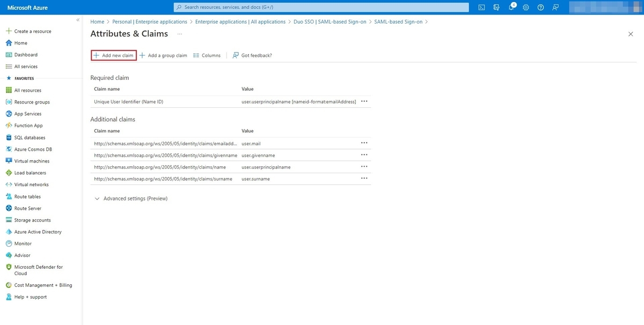
Task: Close the Attributes & Claims blade
Action: 631,34
